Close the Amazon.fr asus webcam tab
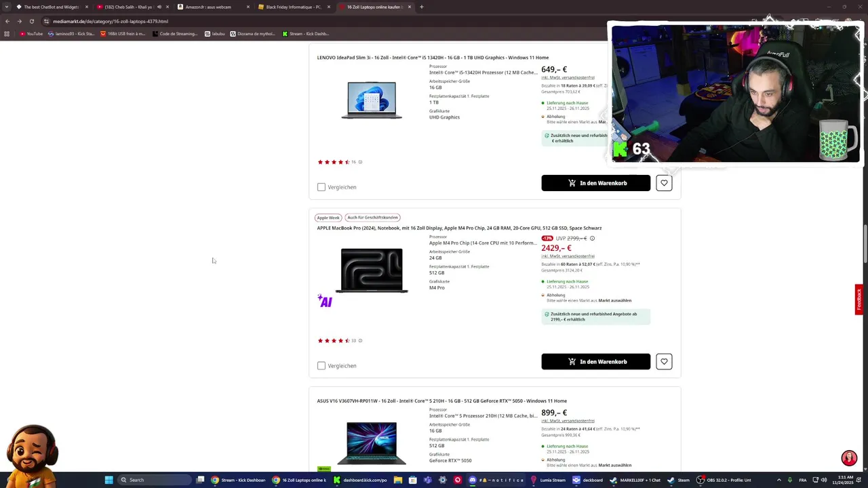Viewport: 868px width, 488px height. 248,7
